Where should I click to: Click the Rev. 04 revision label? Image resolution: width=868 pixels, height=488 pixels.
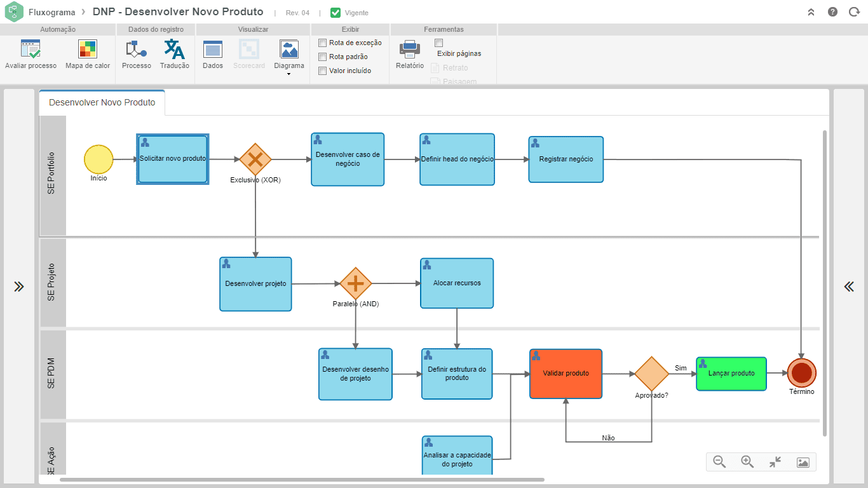pyautogui.click(x=297, y=13)
